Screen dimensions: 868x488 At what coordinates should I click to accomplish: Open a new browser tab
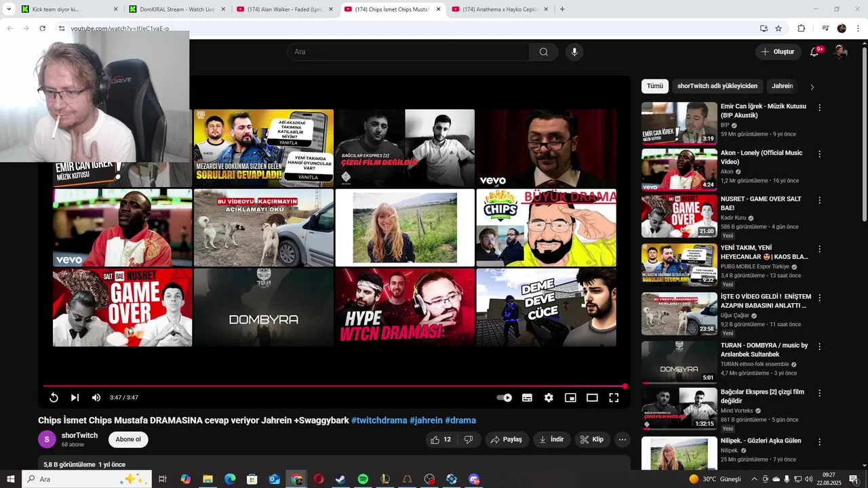point(562,9)
